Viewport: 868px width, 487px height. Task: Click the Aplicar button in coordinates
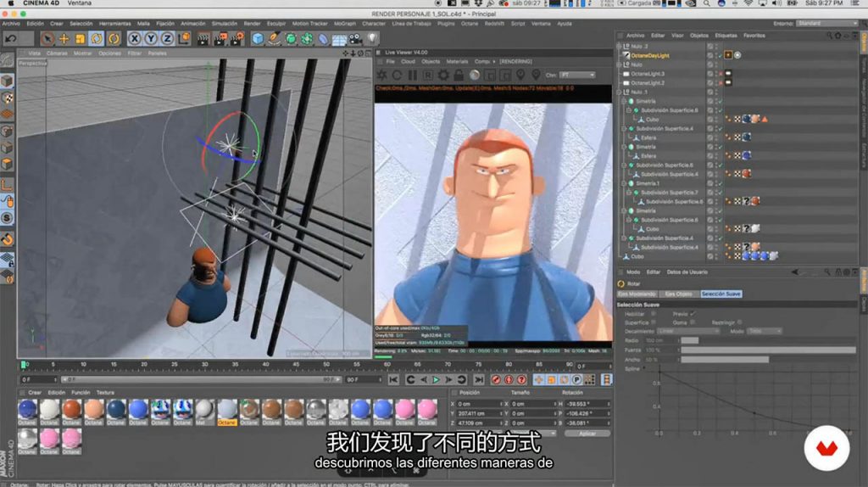(x=587, y=434)
